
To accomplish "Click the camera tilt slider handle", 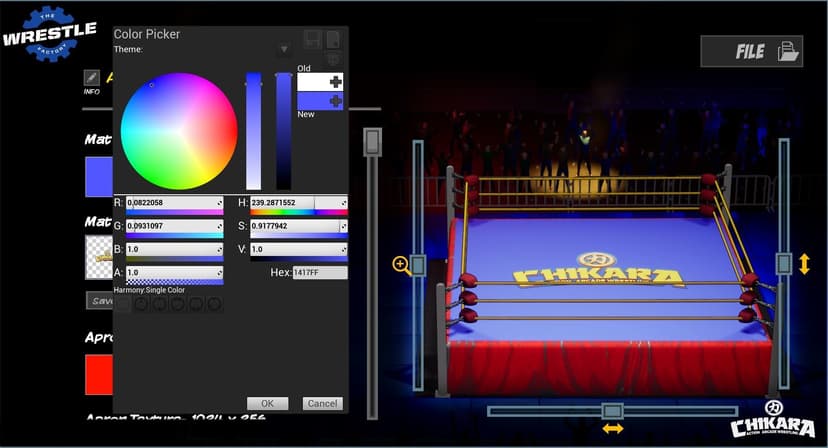I will click(784, 264).
